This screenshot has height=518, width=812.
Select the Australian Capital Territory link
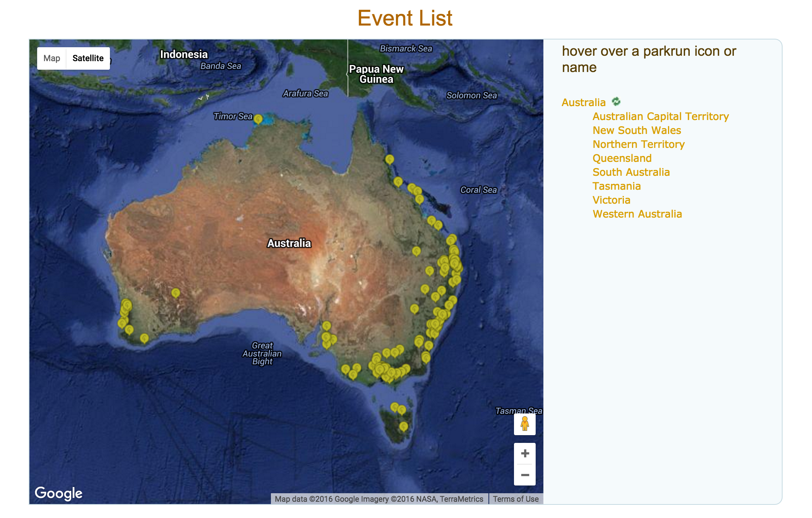point(660,117)
